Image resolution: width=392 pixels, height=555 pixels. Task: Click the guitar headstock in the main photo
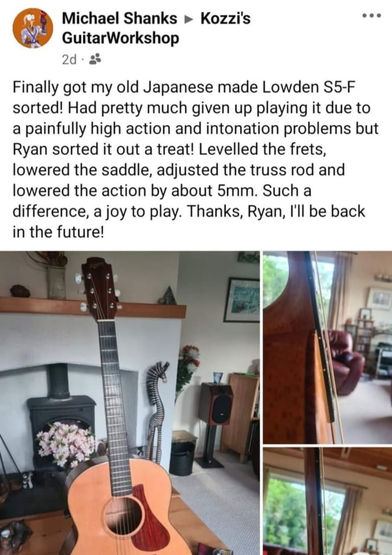pyautogui.click(x=99, y=289)
